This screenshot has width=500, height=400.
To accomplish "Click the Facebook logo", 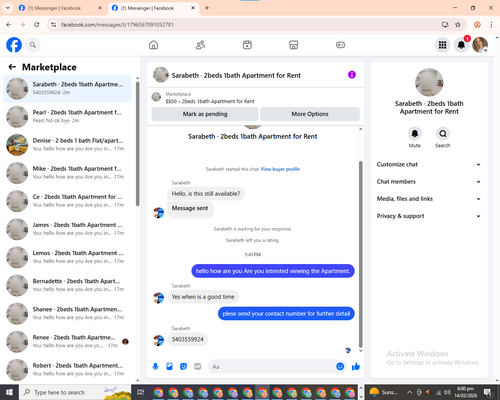I will (14, 45).
